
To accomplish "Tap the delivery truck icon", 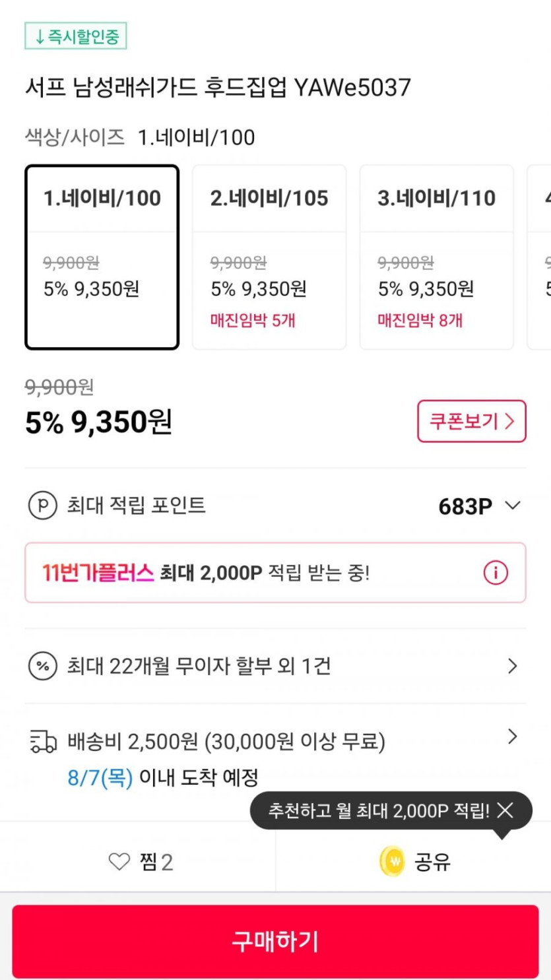I will 44,741.
